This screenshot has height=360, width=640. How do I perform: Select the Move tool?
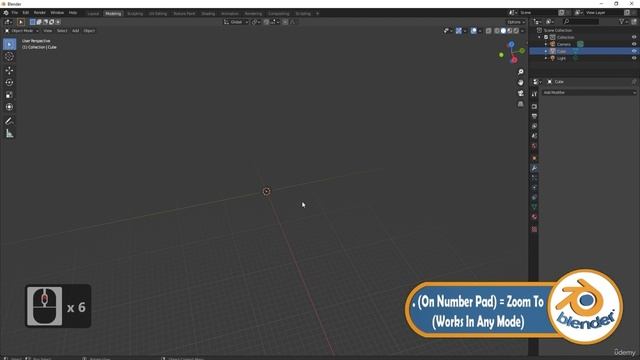tap(9, 71)
